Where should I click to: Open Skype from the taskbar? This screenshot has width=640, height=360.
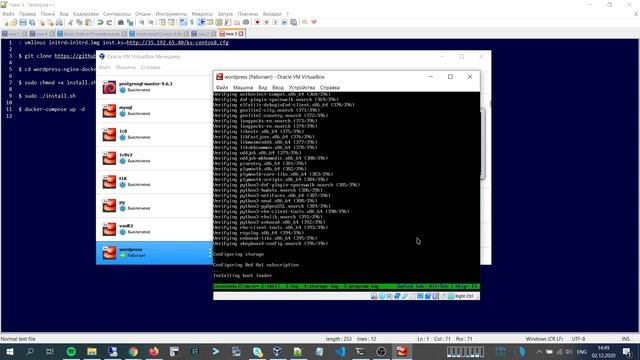click(x=257, y=352)
